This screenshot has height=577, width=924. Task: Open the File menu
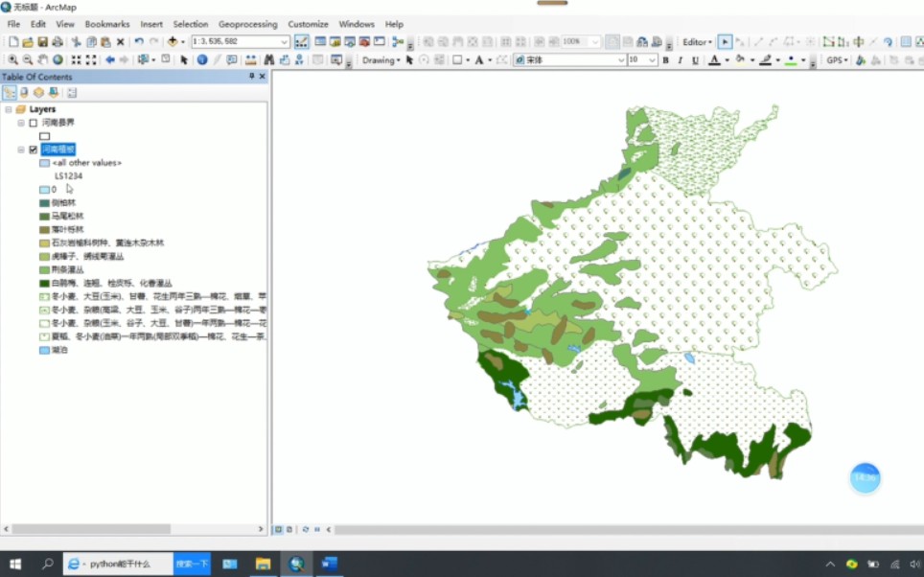pyautogui.click(x=13, y=24)
